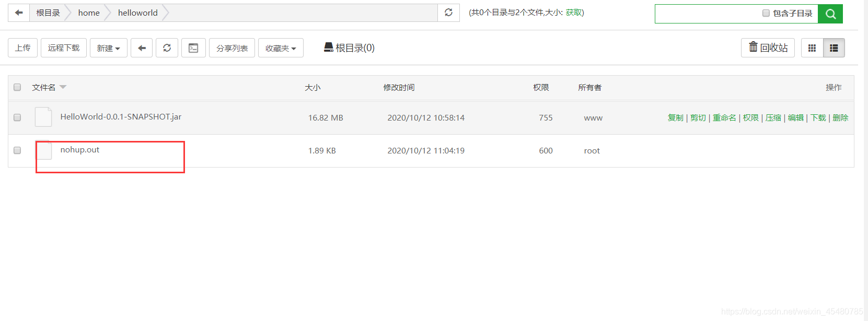Click the 16.82 MB size cell
The image size is (868, 321).
click(326, 118)
